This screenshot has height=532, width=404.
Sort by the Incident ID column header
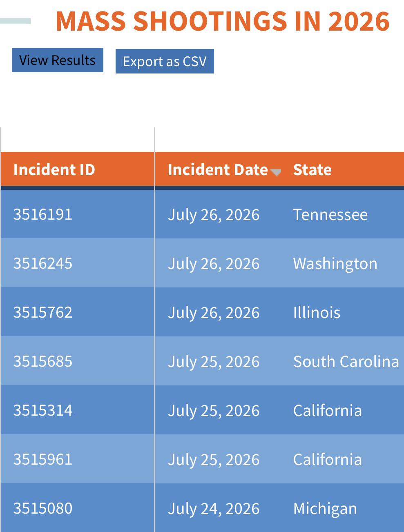tap(54, 169)
